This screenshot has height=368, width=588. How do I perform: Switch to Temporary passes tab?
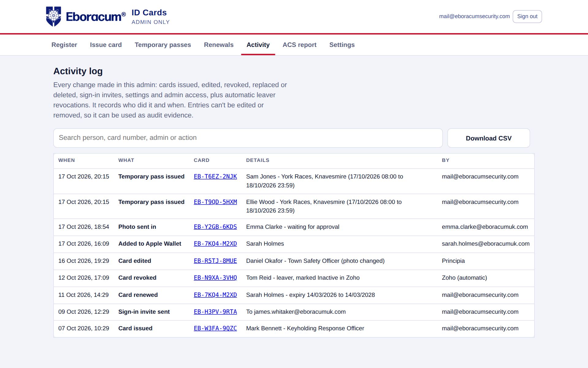[x=163, y=45]
